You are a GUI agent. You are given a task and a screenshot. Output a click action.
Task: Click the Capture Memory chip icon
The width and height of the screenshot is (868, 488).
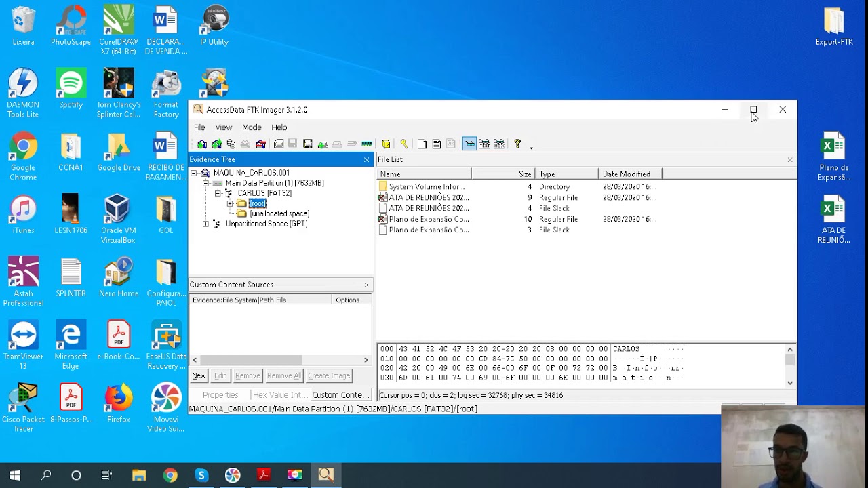pos(367,144)
